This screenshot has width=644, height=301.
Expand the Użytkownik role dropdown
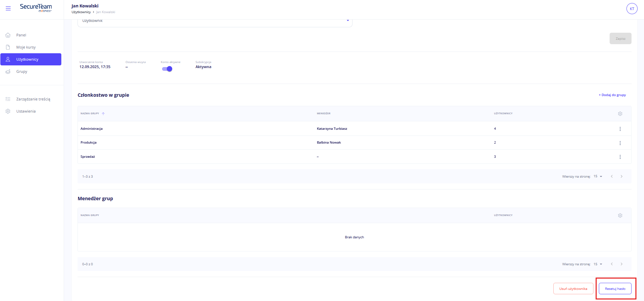[x=347, y=21]
